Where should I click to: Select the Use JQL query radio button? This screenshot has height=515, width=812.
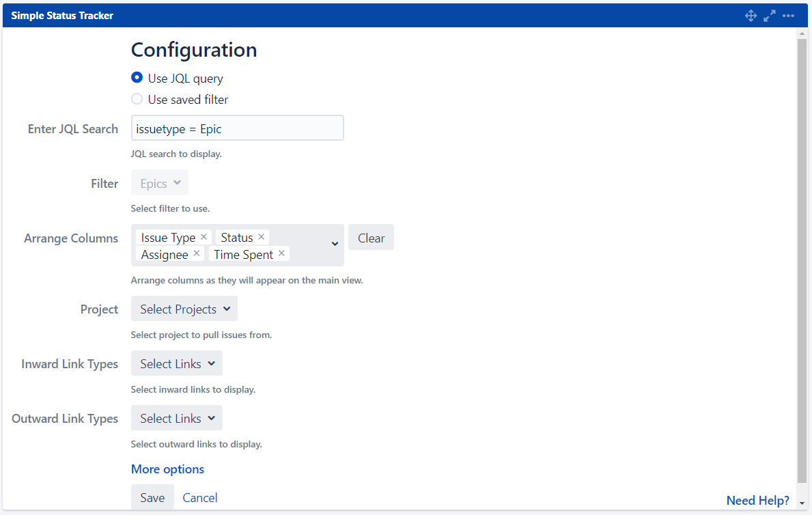click(x=137, y=77)
